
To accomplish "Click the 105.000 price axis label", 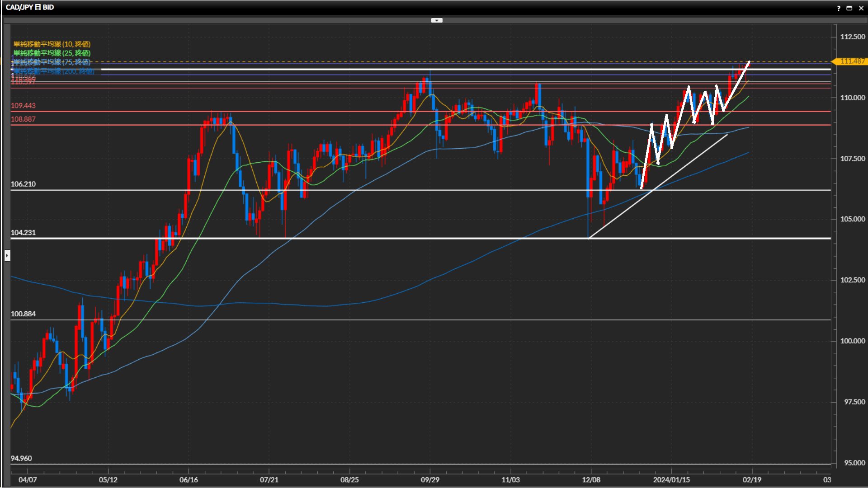I will click(x=852, y=219).
